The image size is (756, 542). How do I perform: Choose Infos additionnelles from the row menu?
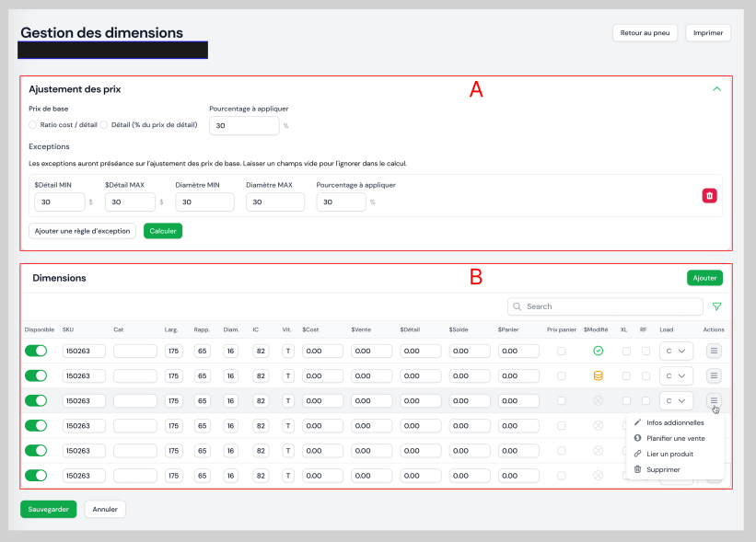pos(675,422)
